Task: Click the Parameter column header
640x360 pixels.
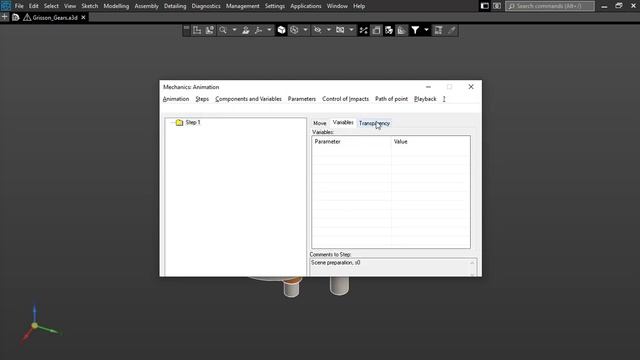Action: tap(351, 142)
